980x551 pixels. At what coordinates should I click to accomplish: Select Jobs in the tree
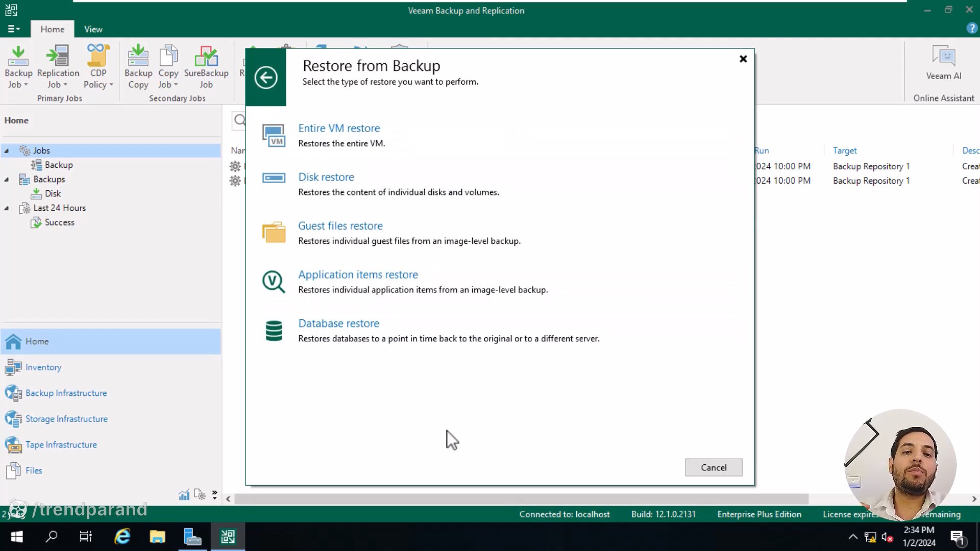coord(41,151)
